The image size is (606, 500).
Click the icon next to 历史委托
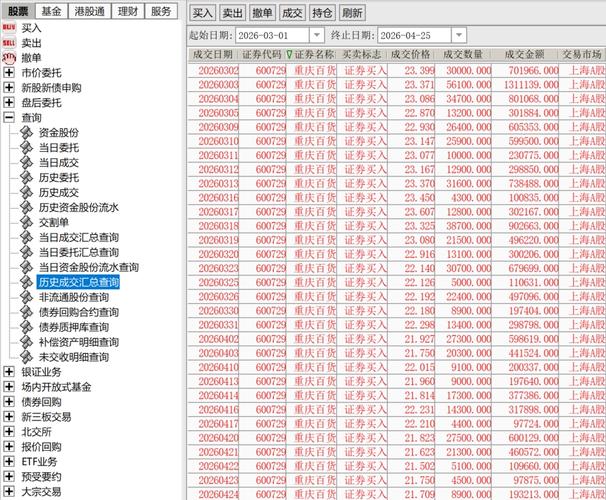coord(26,177)
